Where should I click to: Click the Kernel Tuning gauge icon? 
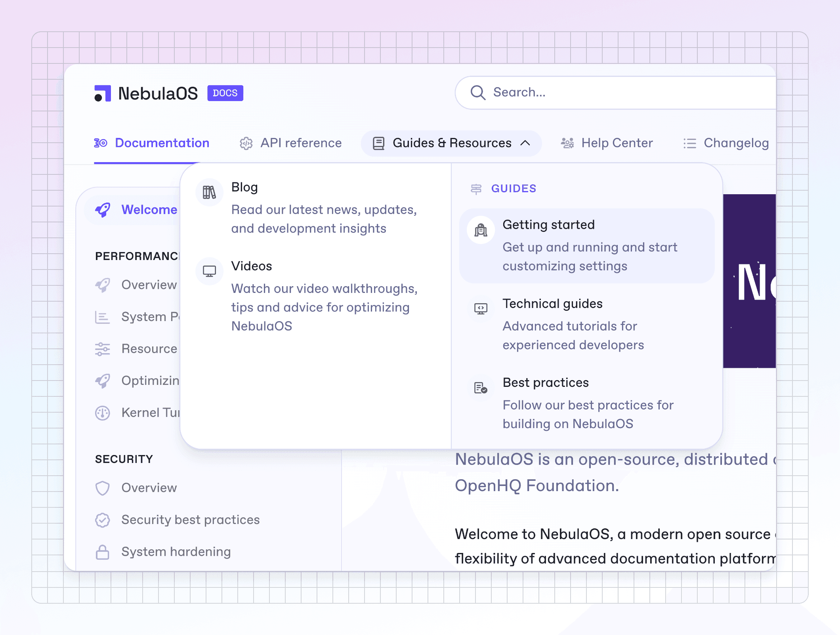tap(103, 413)
